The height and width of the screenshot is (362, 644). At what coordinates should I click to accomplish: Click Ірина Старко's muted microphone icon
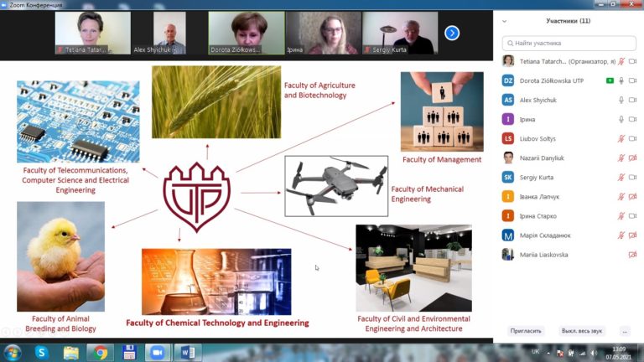coord(621,216)
